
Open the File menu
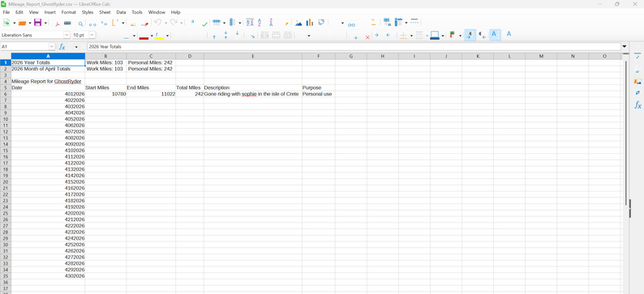click(x=6, y=12)
